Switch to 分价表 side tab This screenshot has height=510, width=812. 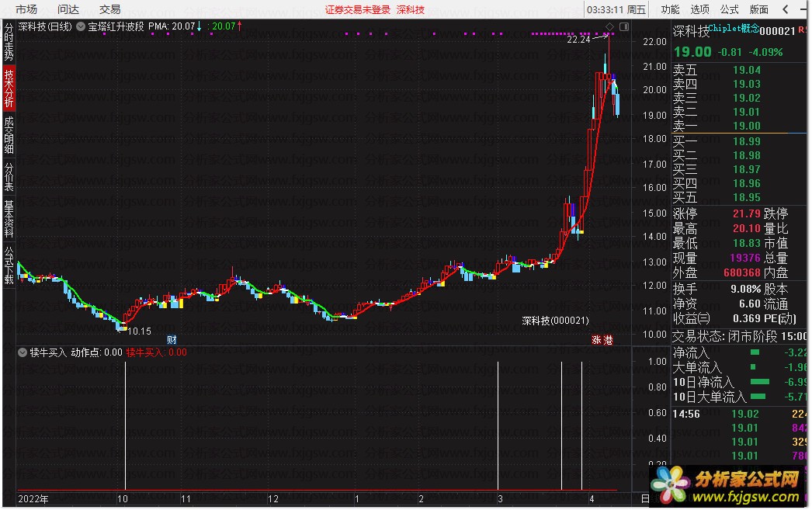pos(9,176)
